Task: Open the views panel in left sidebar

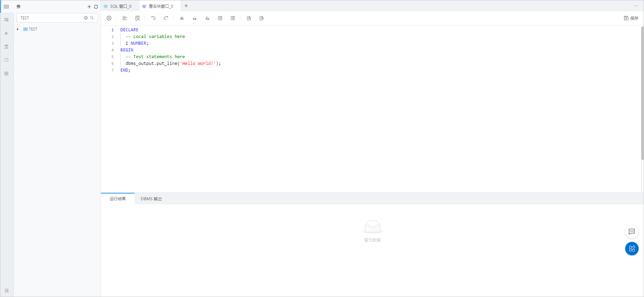Action: pyautogui.click(x=6, y=20)
